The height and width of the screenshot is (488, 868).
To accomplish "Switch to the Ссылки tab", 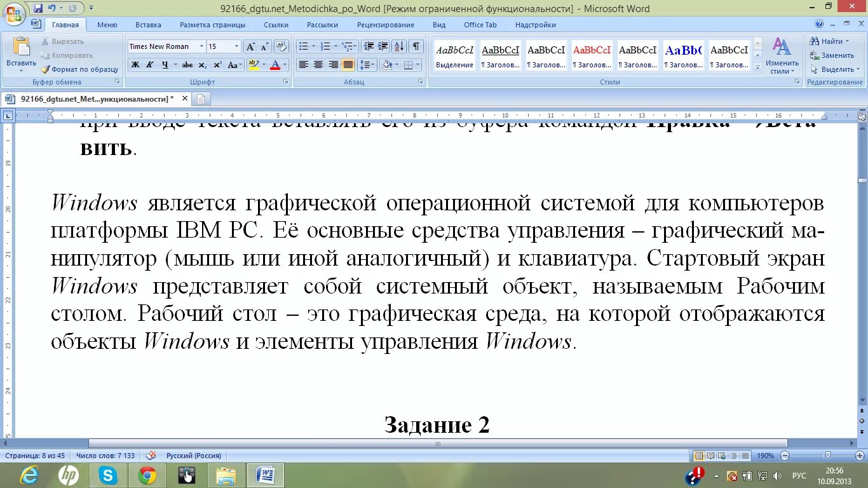I will (276, 25).
